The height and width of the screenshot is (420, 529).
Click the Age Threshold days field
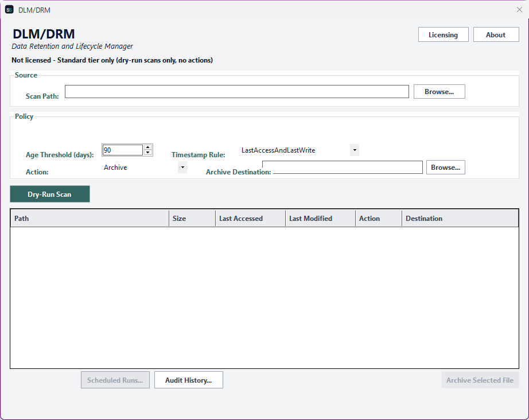coord(122,150)
